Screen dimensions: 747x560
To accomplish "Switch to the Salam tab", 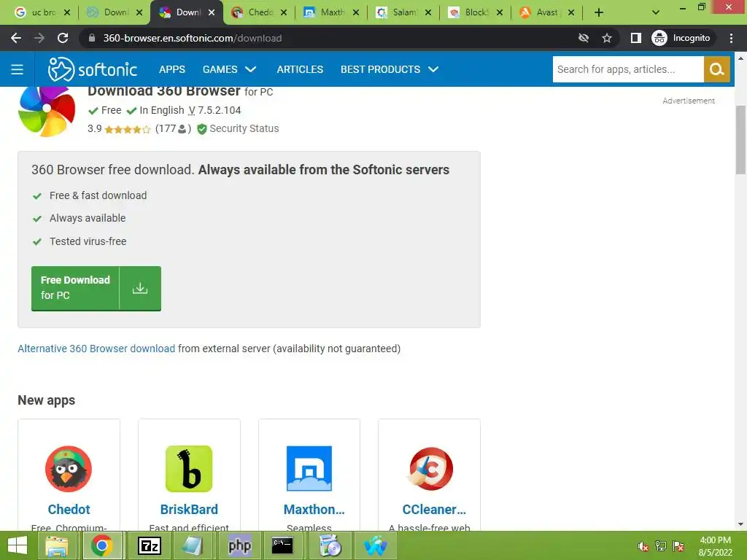I will click(x=404, y=12).
